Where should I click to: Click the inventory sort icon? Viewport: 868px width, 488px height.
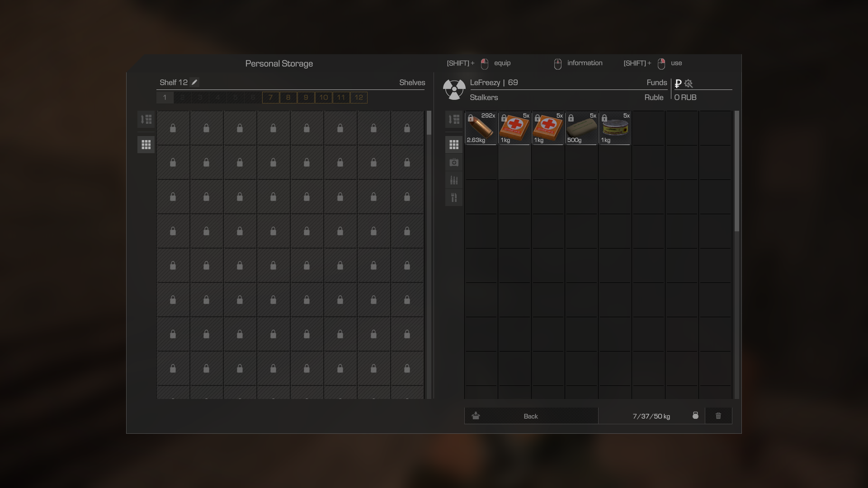[454, 119]
